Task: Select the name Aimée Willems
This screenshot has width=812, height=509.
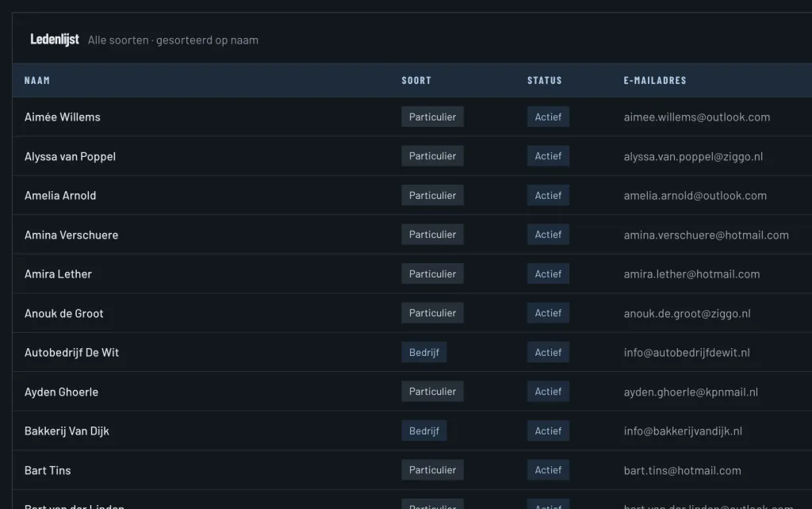Action: tap(62, 117)
